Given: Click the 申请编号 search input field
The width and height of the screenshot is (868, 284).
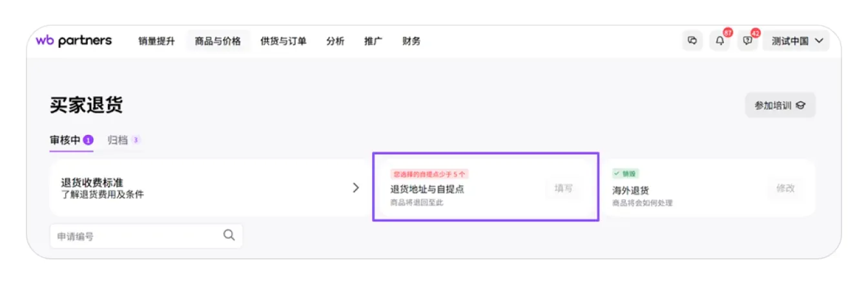Looking at the screenshot, I should [136, 236].
